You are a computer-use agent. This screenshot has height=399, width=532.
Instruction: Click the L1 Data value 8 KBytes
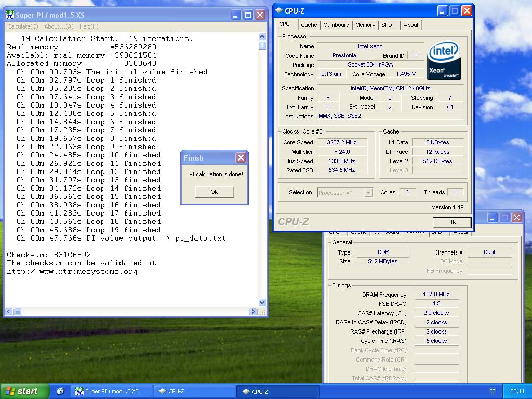(437, 142)
